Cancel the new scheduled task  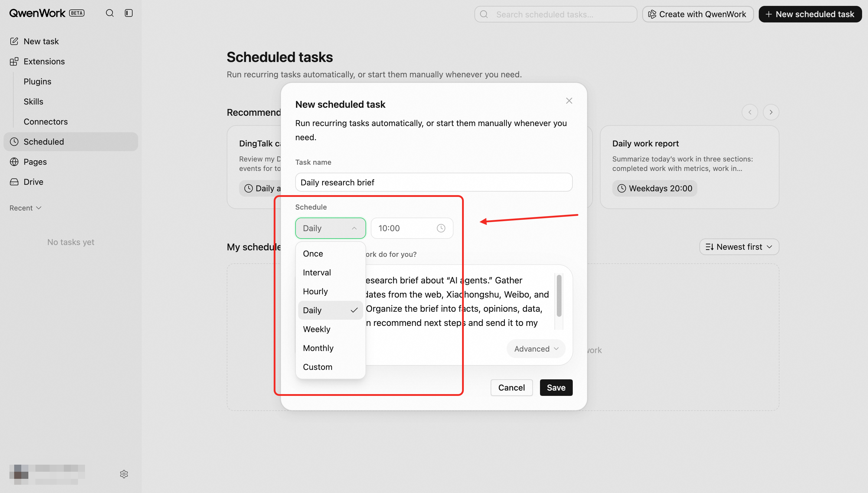[512, 388]
